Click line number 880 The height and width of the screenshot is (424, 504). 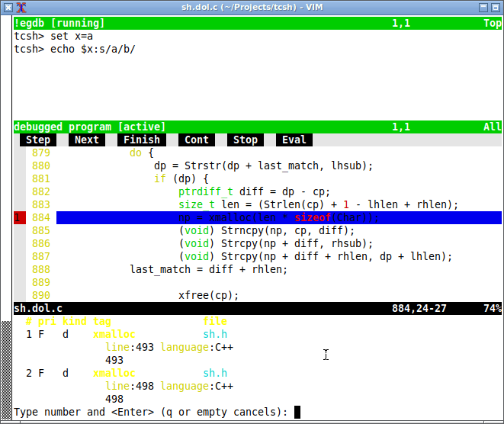(x=41, y=166)
